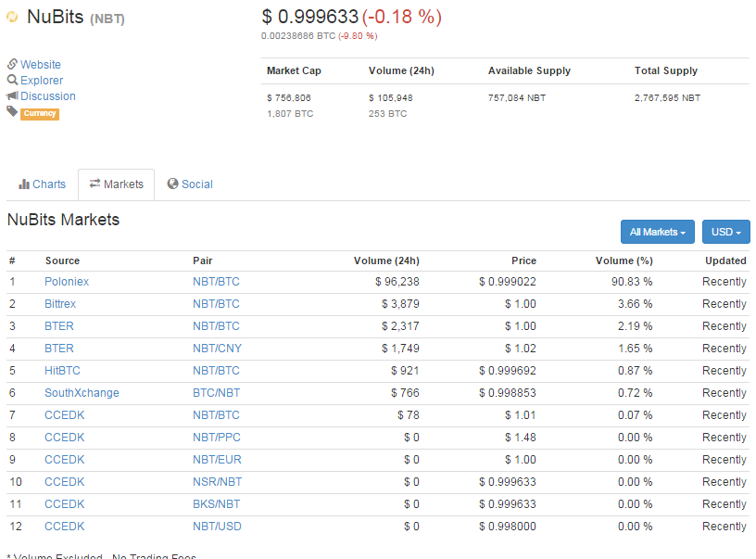
Task: Open the SouthXchange exchange link
Action: [x=82, y=393]
